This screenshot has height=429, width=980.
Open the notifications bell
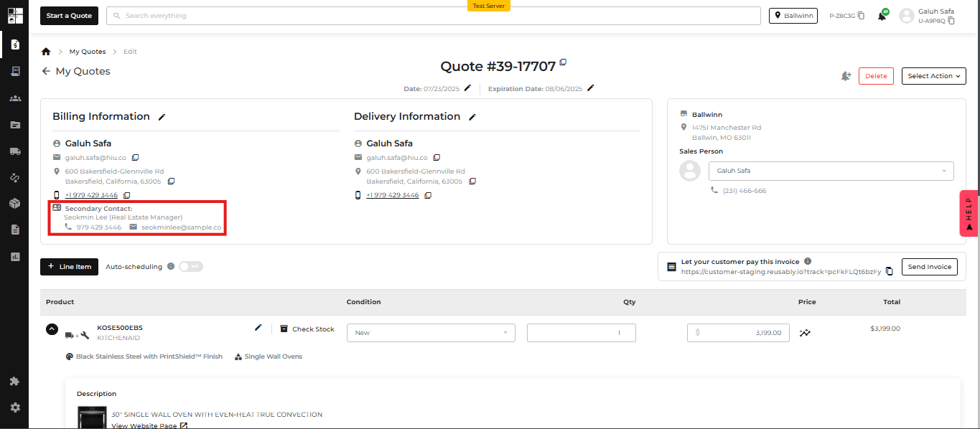click(x=882, y=16)
